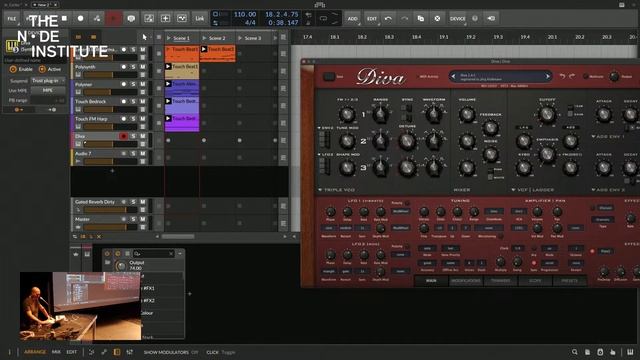The image size is (640, 360).
Task: Click the duplicate icon in top toolbar
Action: pyautogui.click(x=420, y=18)
